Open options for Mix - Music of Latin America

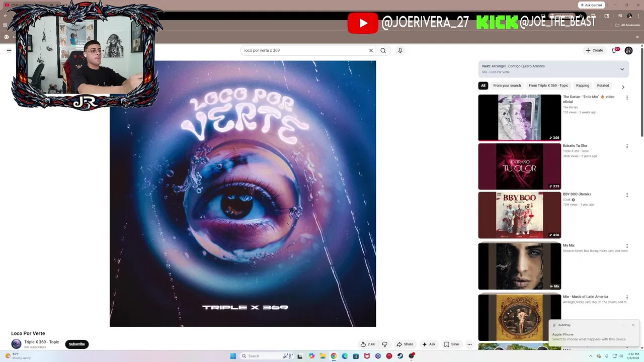627,298
